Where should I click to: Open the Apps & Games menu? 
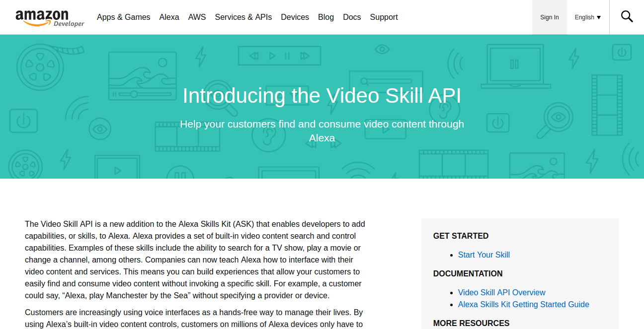(x=123, y=17)
